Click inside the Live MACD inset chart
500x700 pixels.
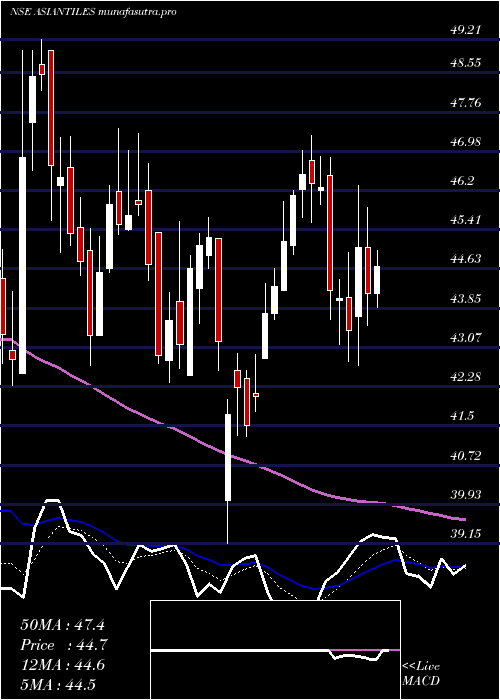click(x=275, y=650)
